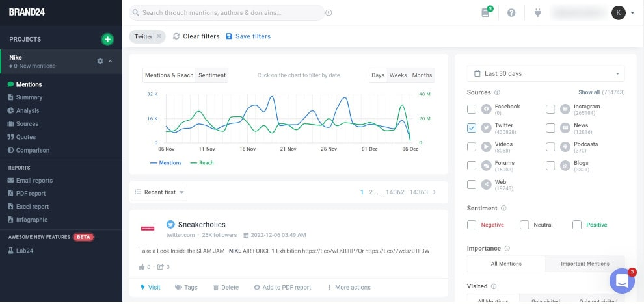Go to page 2 of mentions
This screenshot has height=304, width=644.
(371, 192)
